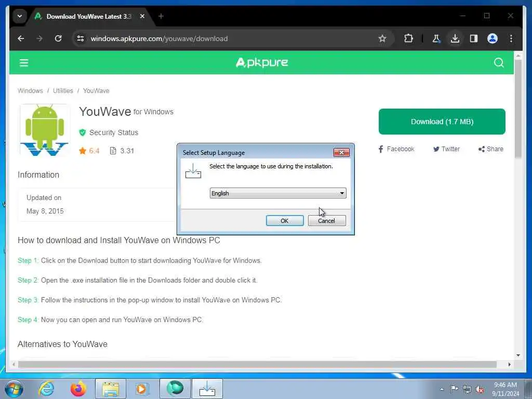Open the APKPure hamburger menu
Image resolution: width=532 pixels, height=399 pixels.
pos(24,63)
